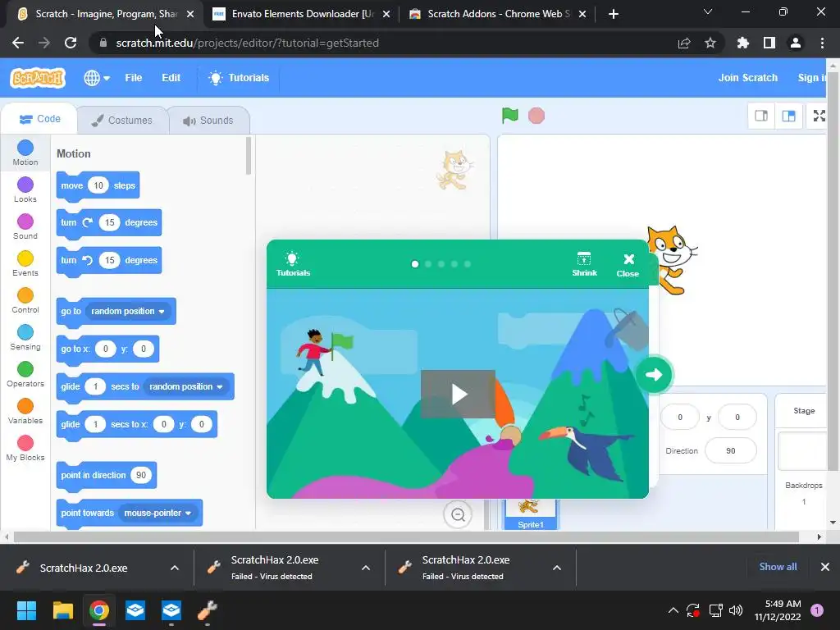Click the green flag to run the project
This screenshot has width=840, height=630.
pyautogui.click(x=510, y=115)
